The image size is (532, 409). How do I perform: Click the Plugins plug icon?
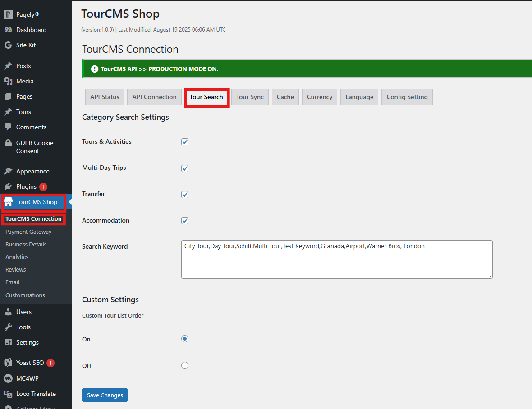[x=8, y=187]
